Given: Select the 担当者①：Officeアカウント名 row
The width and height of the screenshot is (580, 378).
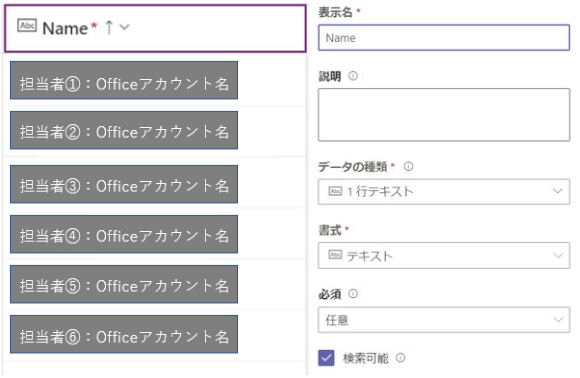Looking at the screenshot, I should (x=124, y=80).
